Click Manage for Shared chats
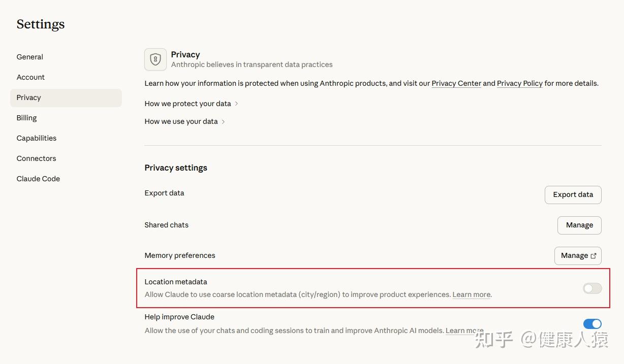The width and height of the screenshot is (624, 364). click(x=579, y=225)
